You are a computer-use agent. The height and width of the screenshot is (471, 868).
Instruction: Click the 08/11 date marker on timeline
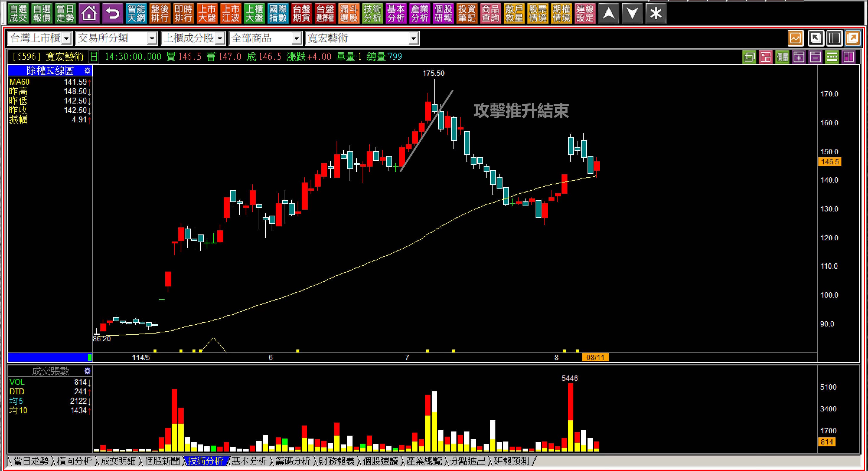(x=595, y=357)
